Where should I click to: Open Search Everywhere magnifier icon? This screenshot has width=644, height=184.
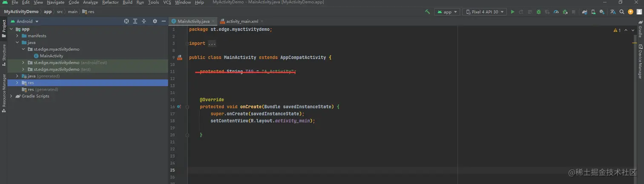point(622,12)
